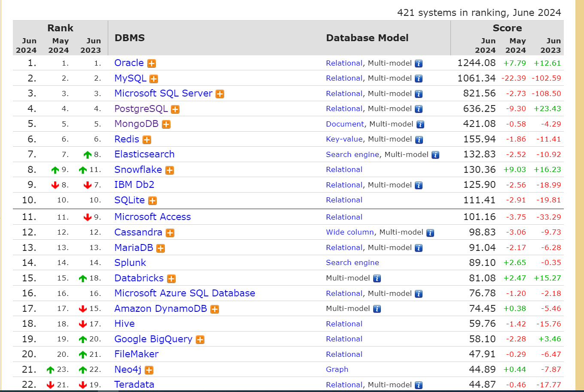Click the plus icon beside SQLite
Screen dimensions: 584x392
pyautogui.click(x=152, y=201)
